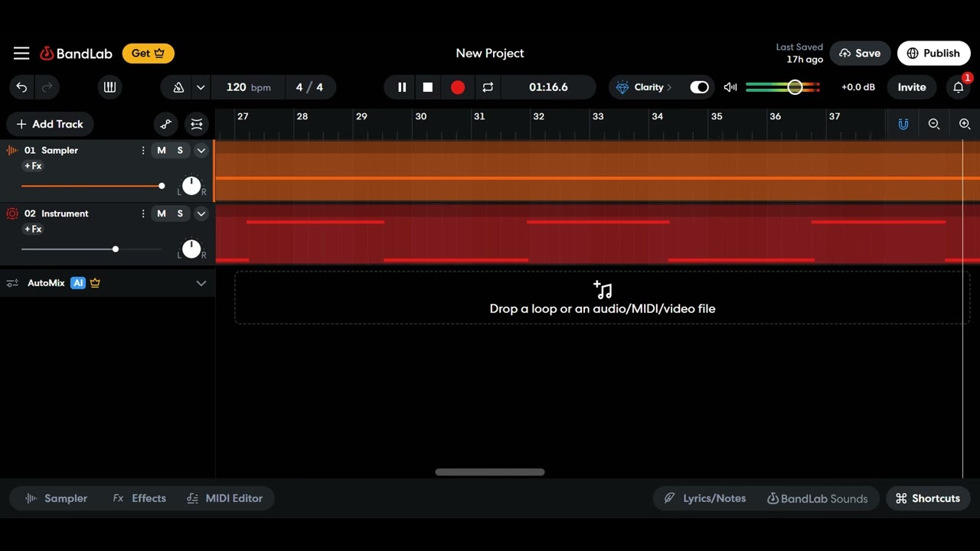Image resolution: width=980 pixels, height=551 pixels.
Task: Click bar 34 on the timeline ruler
Action: [657, 117]
